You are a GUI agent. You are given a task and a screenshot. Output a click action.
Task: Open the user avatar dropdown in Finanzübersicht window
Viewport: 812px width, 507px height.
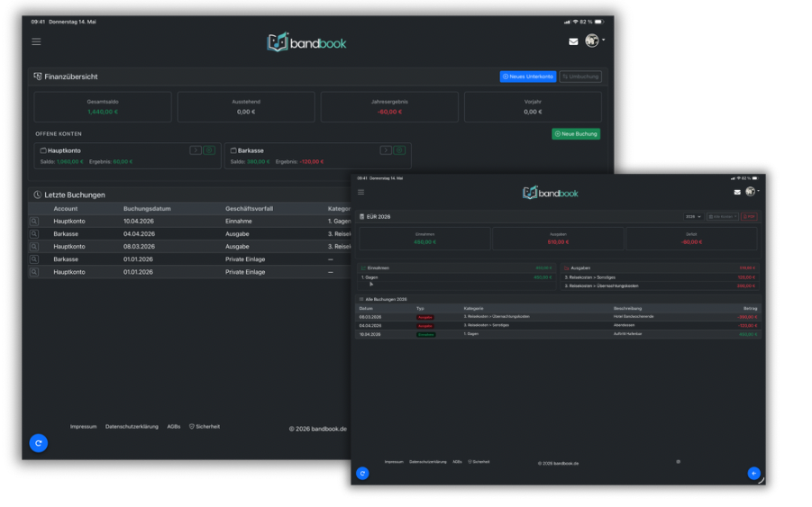coord(595,41)
